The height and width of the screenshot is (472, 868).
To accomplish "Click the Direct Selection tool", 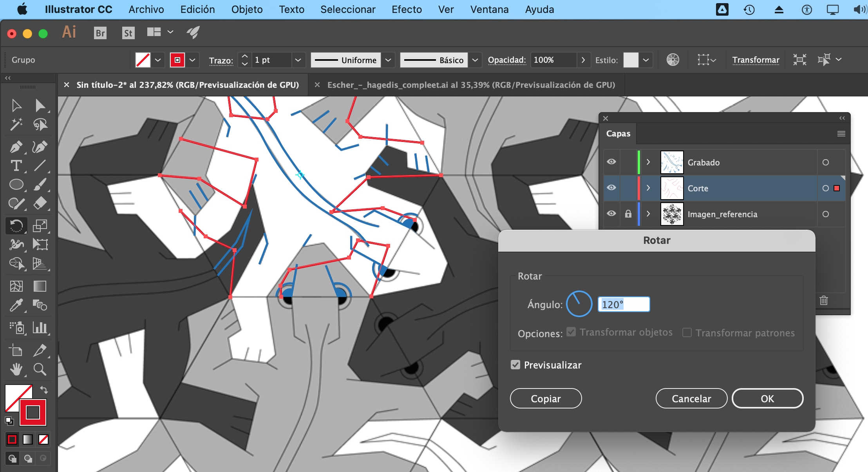I will click(x=40, y=105).
